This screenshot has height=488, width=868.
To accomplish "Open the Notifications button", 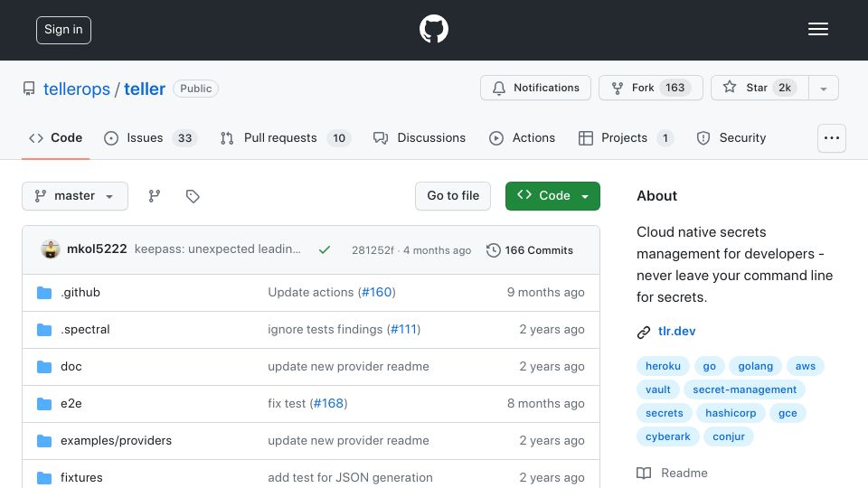I will tap(535, 88).
